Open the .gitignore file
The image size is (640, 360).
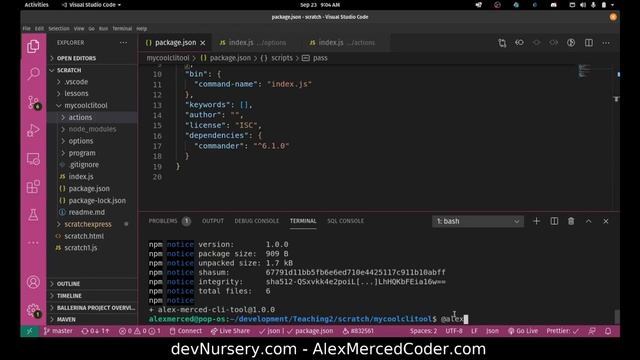[84, 164]
